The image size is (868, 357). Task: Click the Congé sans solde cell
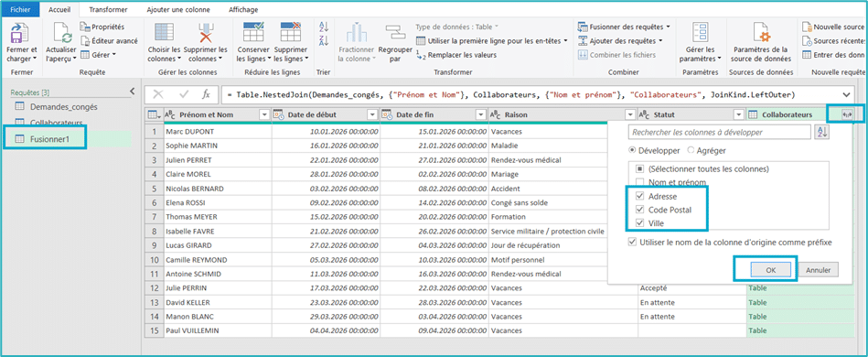click(563, 202)
